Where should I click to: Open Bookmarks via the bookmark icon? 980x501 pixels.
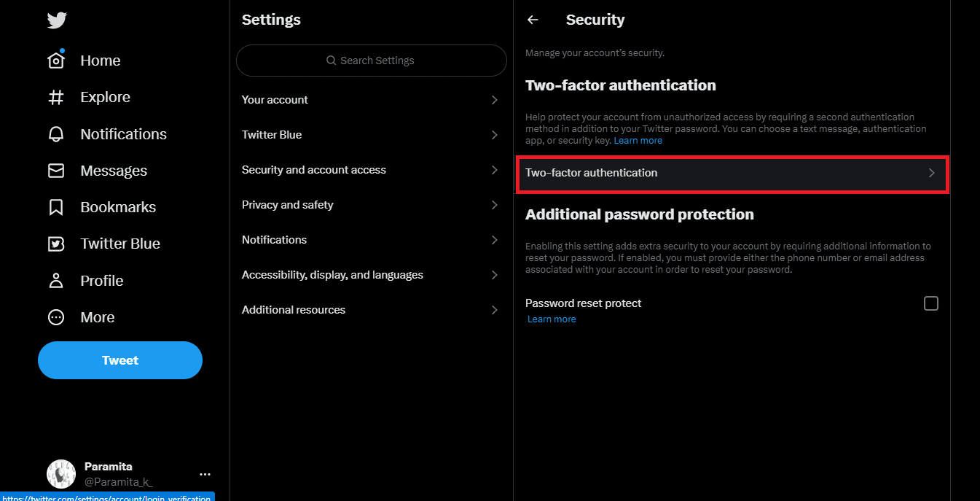tap(56, 207)
